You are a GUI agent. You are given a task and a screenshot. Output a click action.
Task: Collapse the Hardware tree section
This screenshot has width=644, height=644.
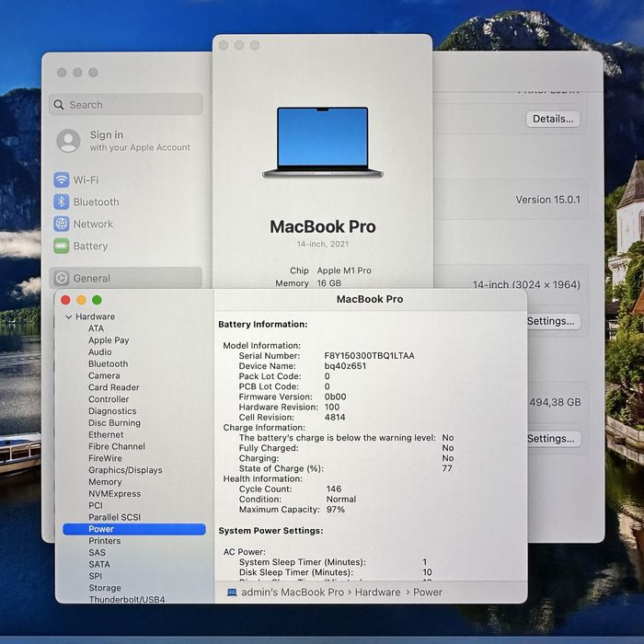(69, 316)
